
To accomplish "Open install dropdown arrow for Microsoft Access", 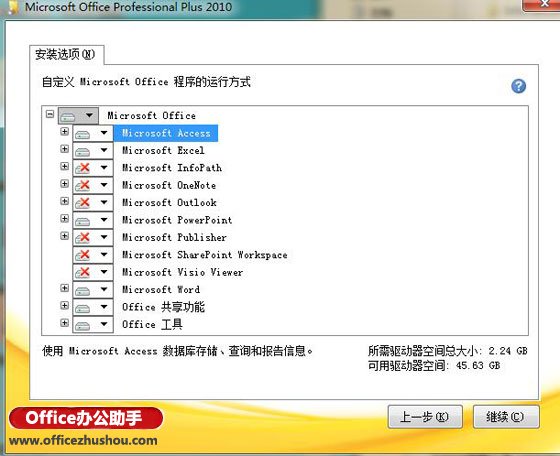I will pos(104,133).
